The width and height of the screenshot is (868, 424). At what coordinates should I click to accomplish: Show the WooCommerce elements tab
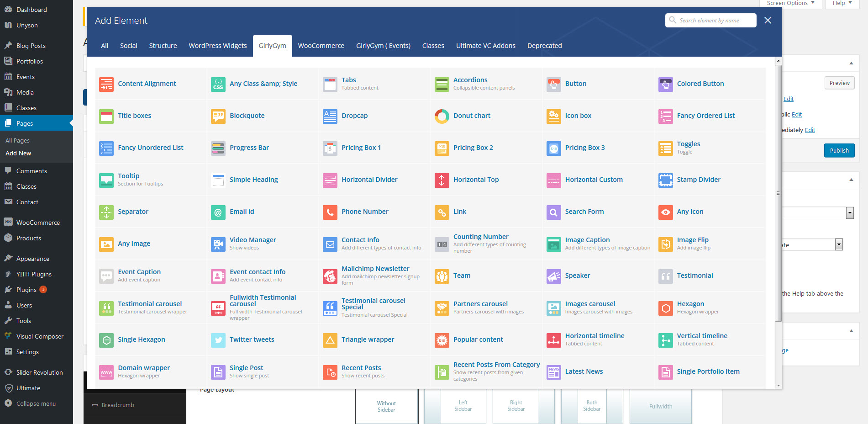click(321, 46)
